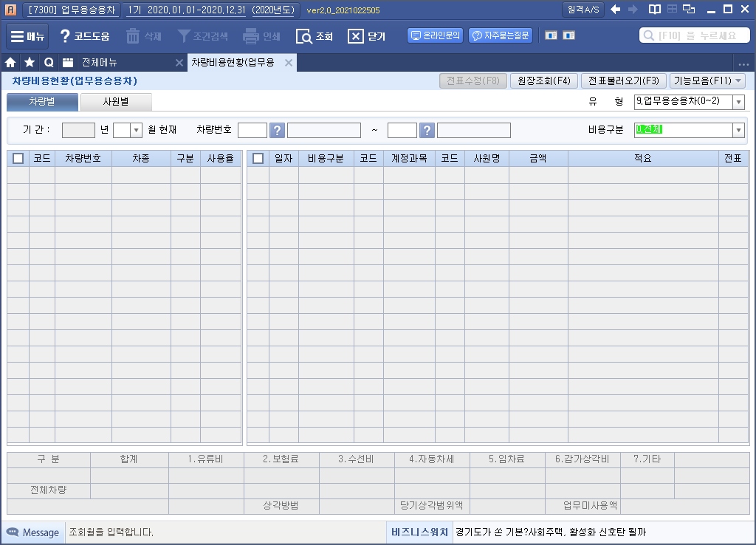This screenshot has width=756, height=545.
Task: Click the 조회 search toolbar icon
Action: click(x=304, y=36)
